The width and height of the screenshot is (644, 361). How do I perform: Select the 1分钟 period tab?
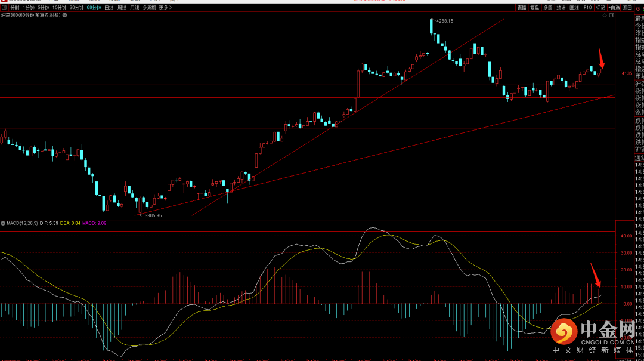[29, 8]
